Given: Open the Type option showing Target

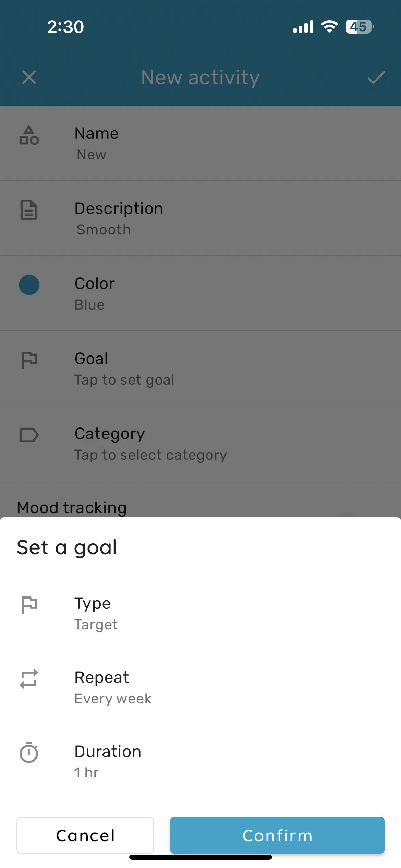Looking at the screenshot, I should pos(200,613).
